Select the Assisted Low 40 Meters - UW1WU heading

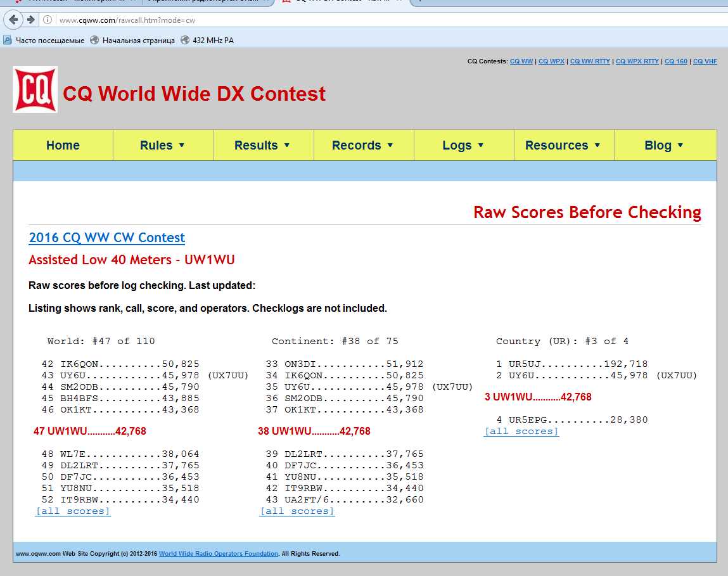point(131,260)
